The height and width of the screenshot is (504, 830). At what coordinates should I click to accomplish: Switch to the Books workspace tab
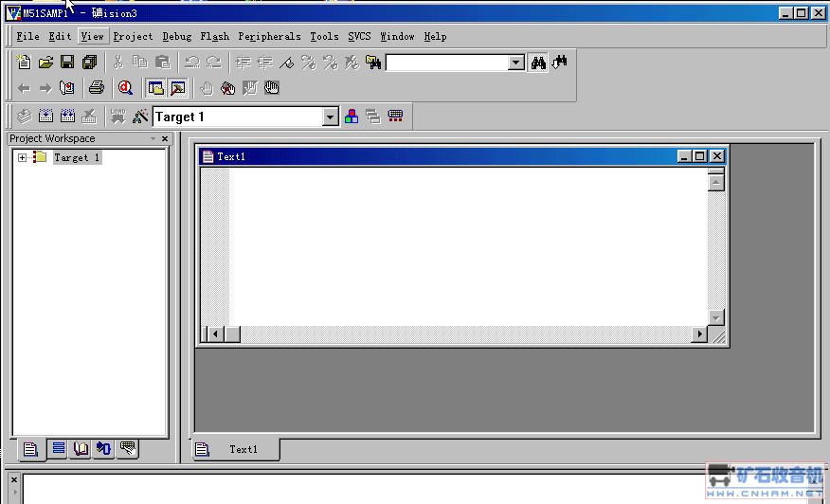pos(81,449)
